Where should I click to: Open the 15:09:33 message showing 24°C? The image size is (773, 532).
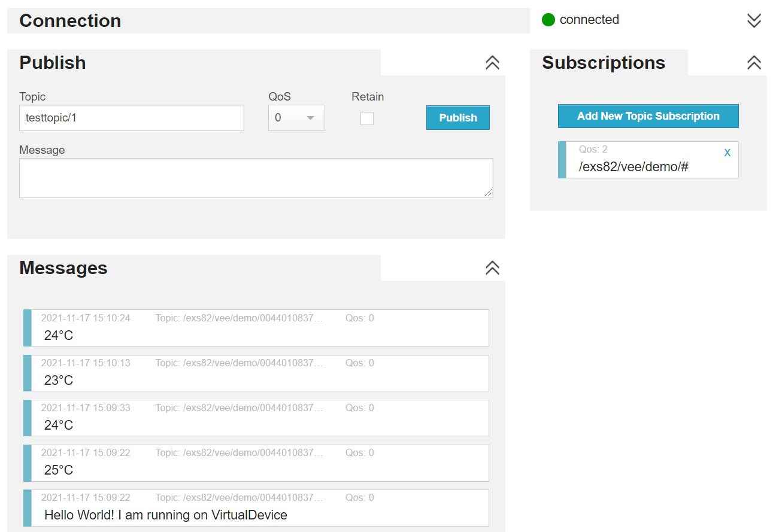point(256,418)
